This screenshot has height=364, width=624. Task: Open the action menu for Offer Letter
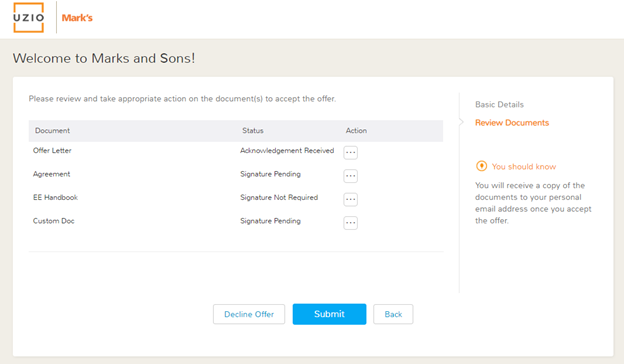click(x=350, y=152)
